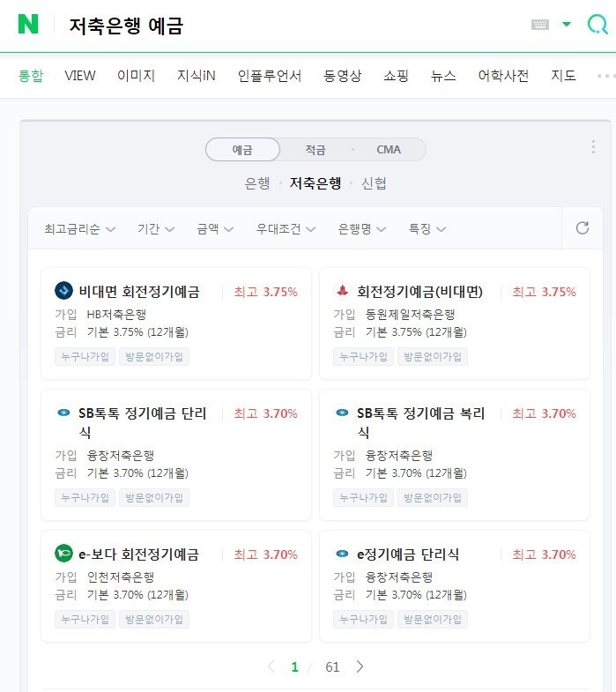Switch to the 뉴스 tab

443,76
